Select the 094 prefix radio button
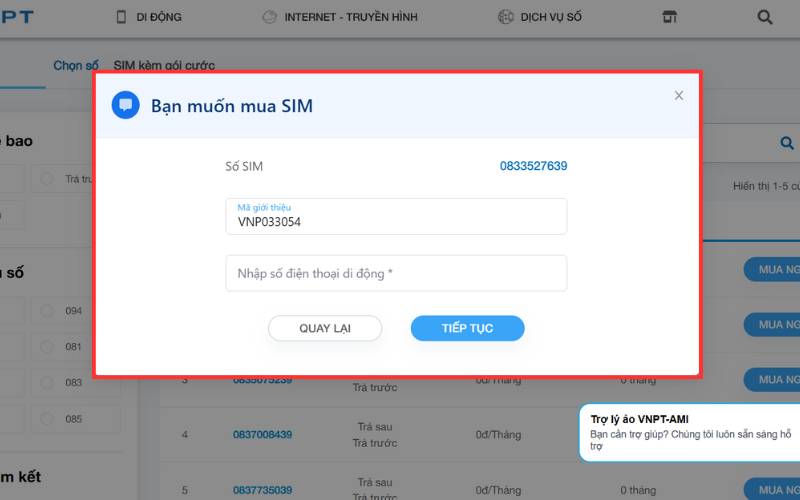 [x=46, y=311]
